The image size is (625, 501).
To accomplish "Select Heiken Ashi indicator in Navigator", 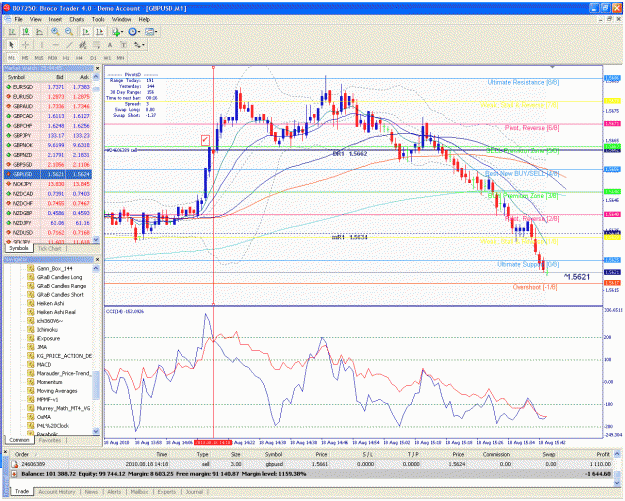I will coord(50,304).
